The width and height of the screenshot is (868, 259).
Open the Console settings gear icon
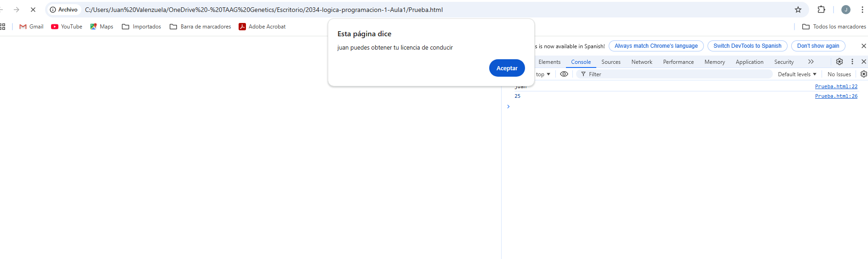click(x=863, y=74)
